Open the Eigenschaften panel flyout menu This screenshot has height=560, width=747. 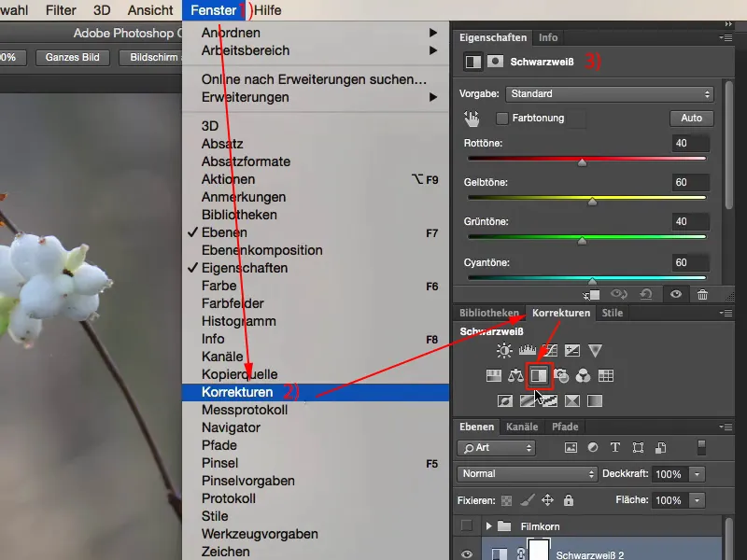726,37
